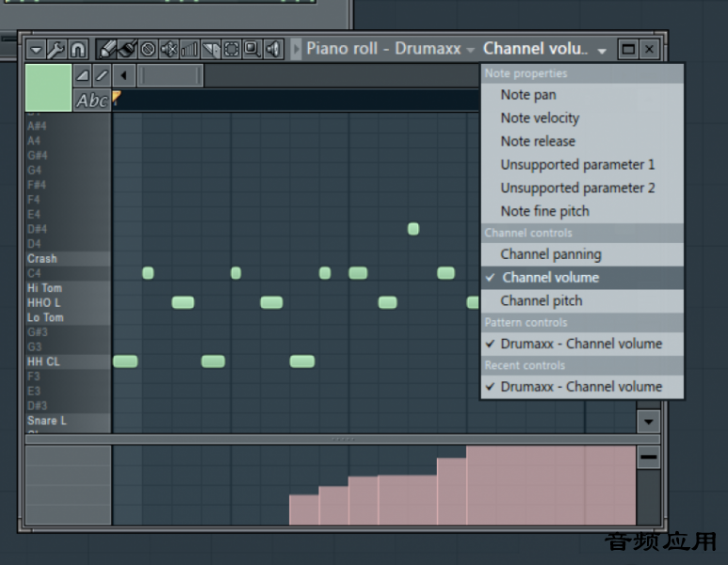The width and height of the screenshot is (728, 565).
Task: Click the F3 key label
Action: tap(33, 377)
